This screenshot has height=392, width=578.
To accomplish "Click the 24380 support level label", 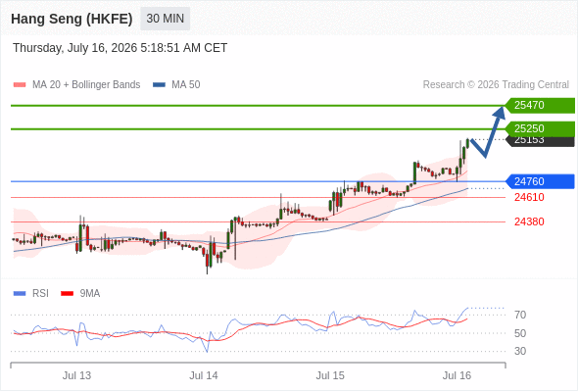I will (529, 221).
